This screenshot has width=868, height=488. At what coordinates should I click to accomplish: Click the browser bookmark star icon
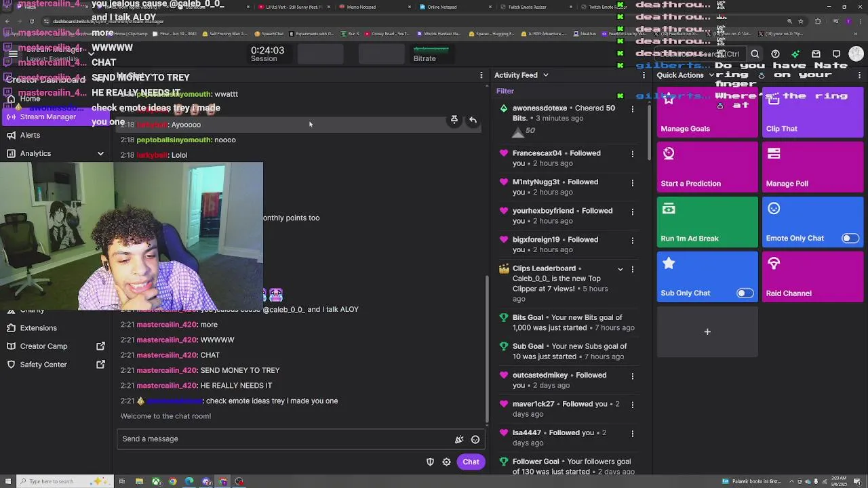click(x=801, y=21)
